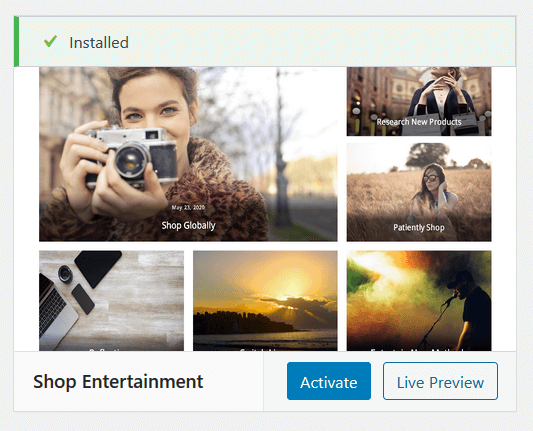Click the 'Shop Globally' caption

pos(188,225)
